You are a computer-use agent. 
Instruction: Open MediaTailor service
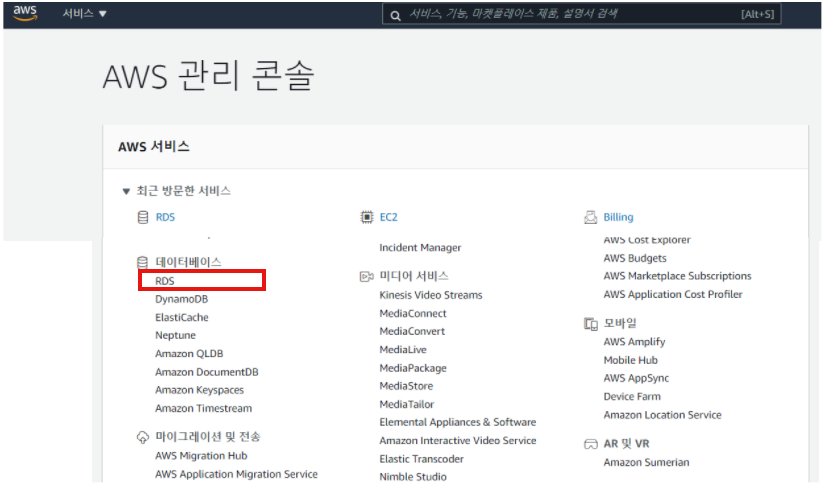[406, 404]
